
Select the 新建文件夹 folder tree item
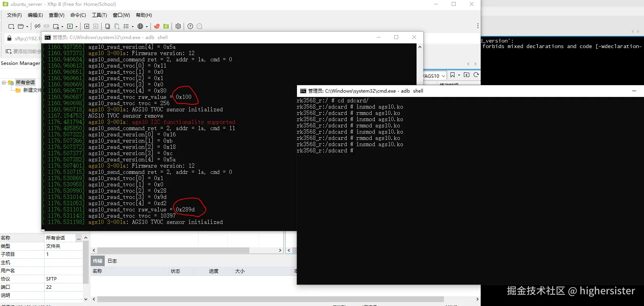tap(32, 90)
